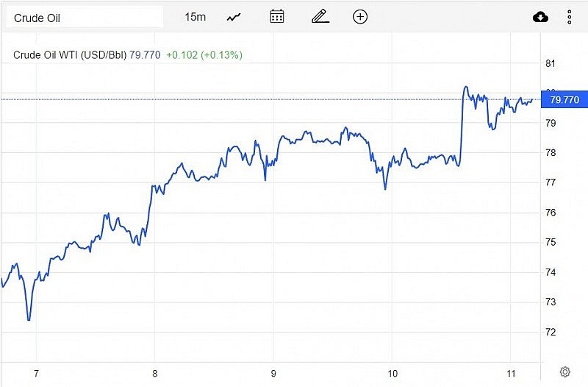
Task: Open the line chart type icon
Action: pyautogui.click(x=235, y=17)
